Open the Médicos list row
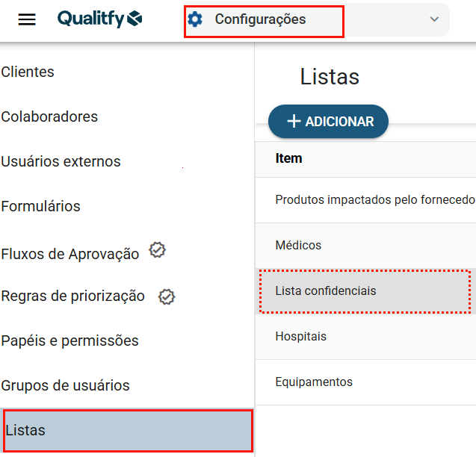476x457 pixels. pos(298,245)
